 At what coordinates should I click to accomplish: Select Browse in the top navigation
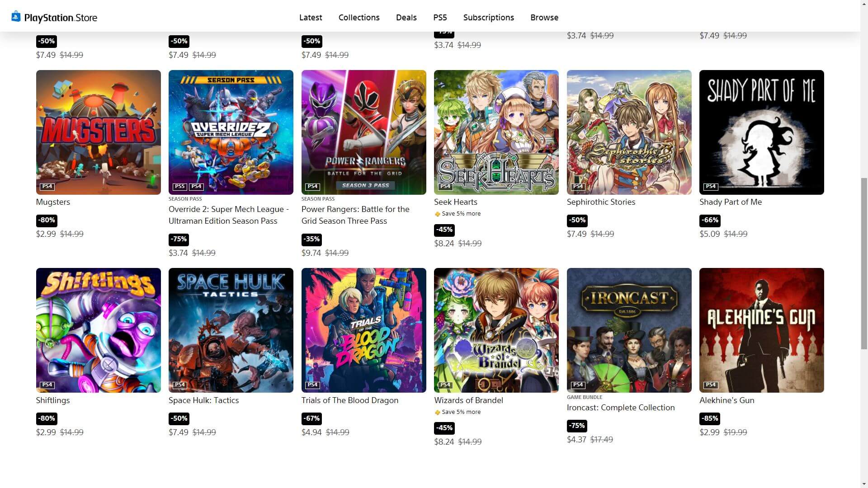544,18
